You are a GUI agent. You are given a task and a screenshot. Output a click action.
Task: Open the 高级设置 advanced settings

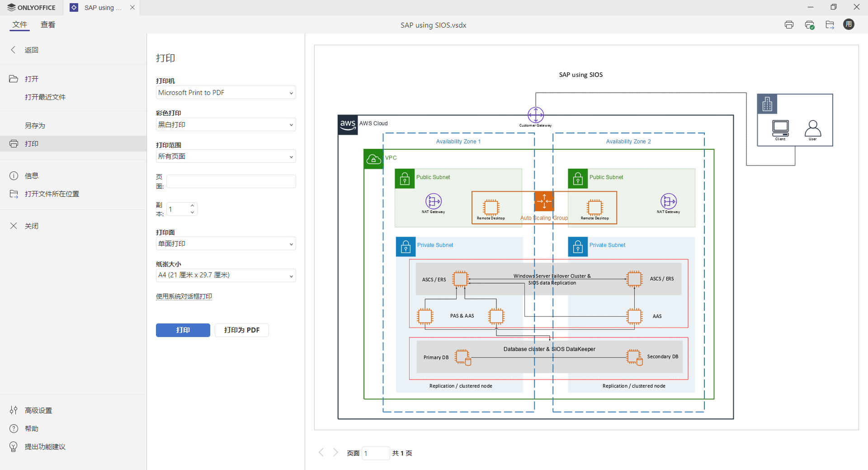38,410
